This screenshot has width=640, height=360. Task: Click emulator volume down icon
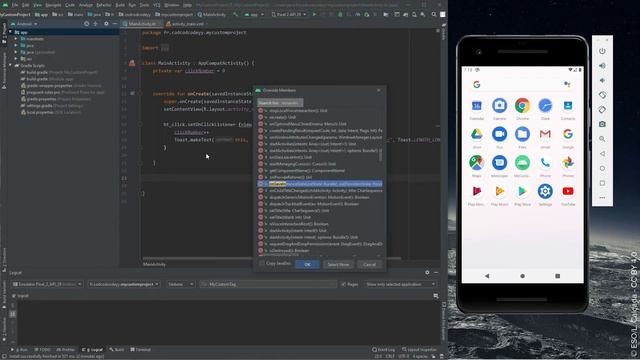[602, 80]
